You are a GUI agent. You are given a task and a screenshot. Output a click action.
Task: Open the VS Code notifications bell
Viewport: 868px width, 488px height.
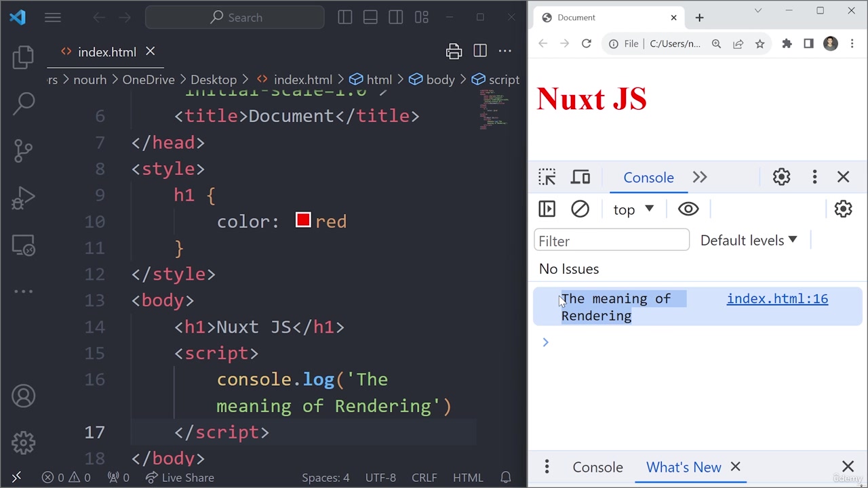[505, 478]
